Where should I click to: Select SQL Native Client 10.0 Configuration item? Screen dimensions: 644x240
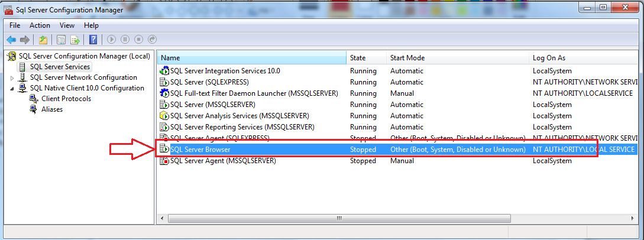coord(87,88)
